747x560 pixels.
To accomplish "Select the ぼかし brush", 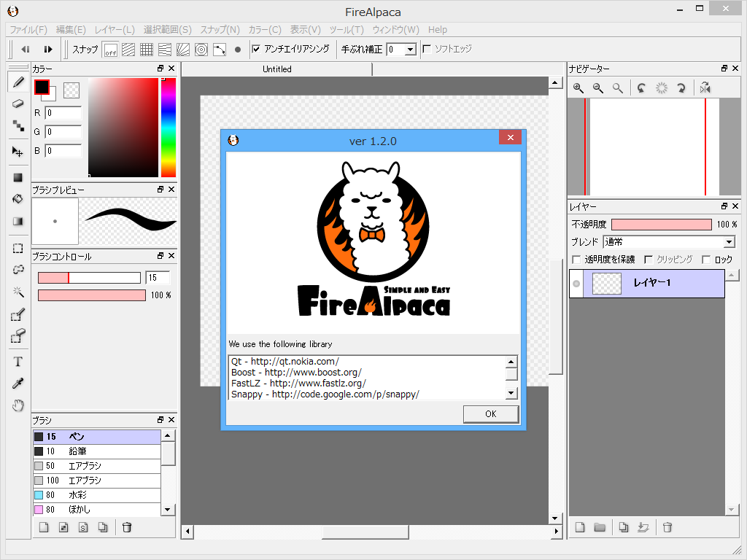I will pyautogui.click(x=97, y=509).
